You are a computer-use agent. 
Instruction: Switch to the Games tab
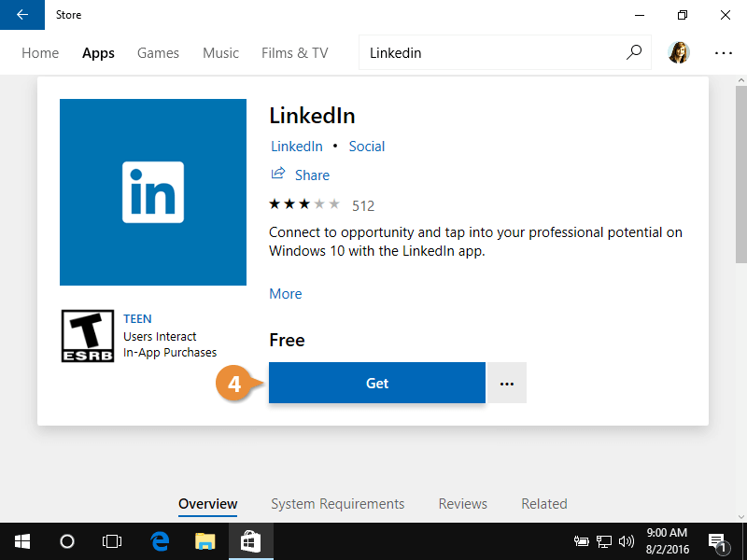coord(158,53)
